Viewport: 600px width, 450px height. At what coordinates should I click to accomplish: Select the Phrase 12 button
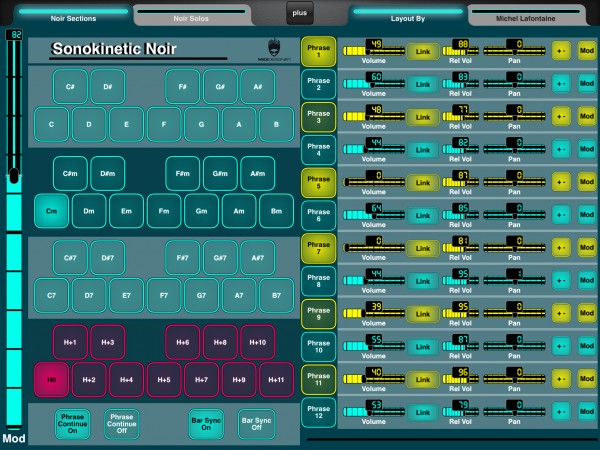coord(318,412)
